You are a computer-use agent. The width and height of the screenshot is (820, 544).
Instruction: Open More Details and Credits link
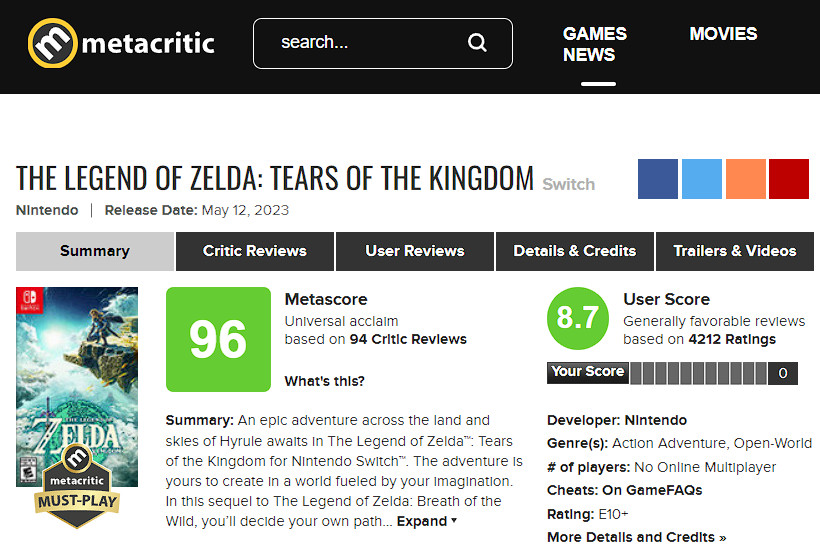pyautogui.click(x=636, y=537)
